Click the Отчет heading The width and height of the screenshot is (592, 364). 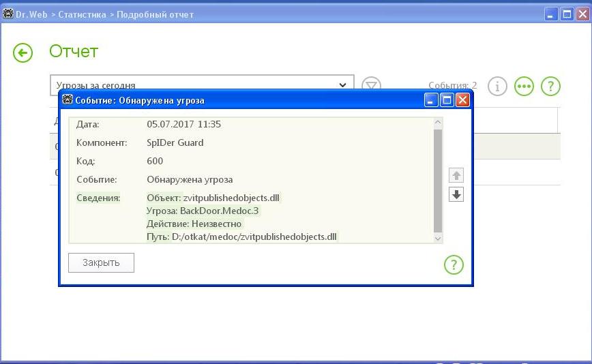point(74,51)
